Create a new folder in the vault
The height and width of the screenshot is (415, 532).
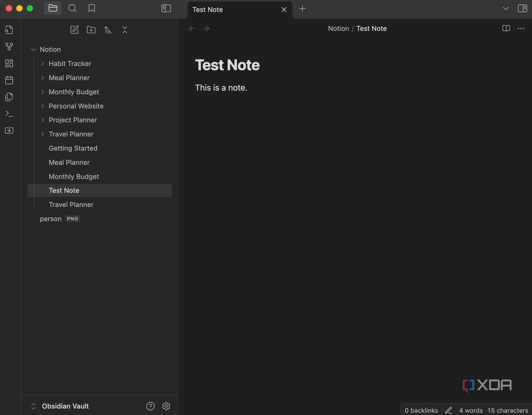coord(91,29)
